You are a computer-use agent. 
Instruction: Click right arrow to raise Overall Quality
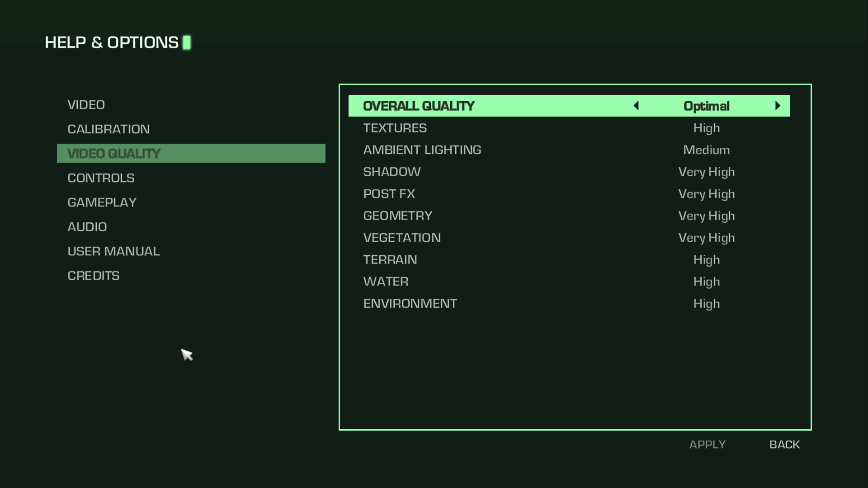[x=778, y=106]
